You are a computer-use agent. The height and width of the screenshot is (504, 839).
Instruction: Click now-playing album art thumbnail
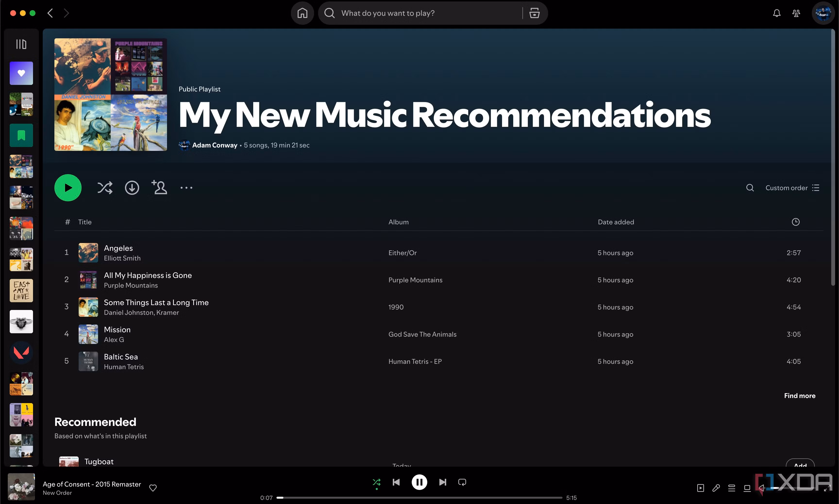(x=21, y=487)
